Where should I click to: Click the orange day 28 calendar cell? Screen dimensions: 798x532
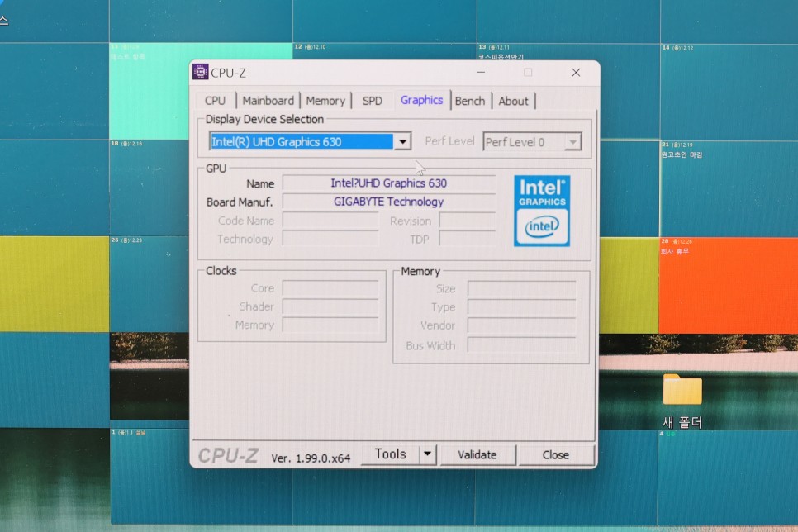pyautogui.click(x=729, y=285)
